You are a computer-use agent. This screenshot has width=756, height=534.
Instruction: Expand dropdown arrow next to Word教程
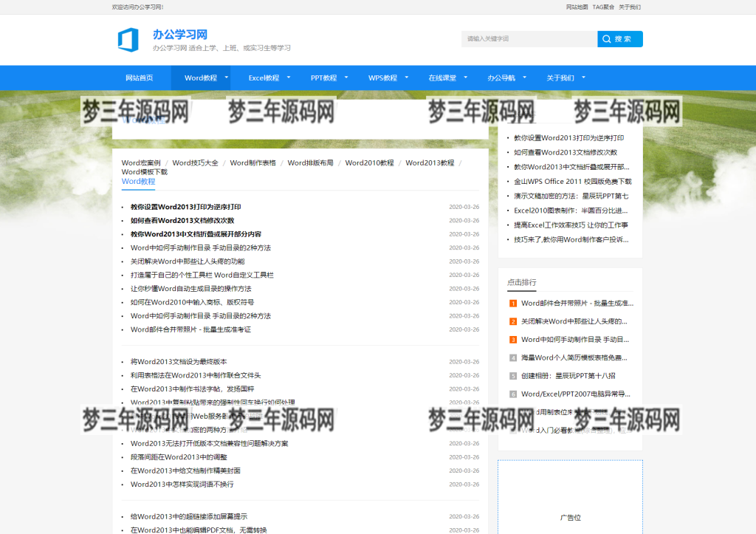click(x=226, y=77)
